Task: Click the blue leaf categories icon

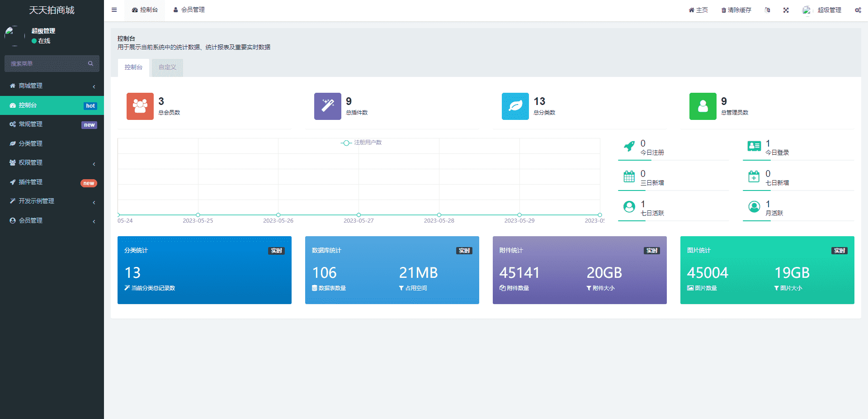Action: coord(515,106)
